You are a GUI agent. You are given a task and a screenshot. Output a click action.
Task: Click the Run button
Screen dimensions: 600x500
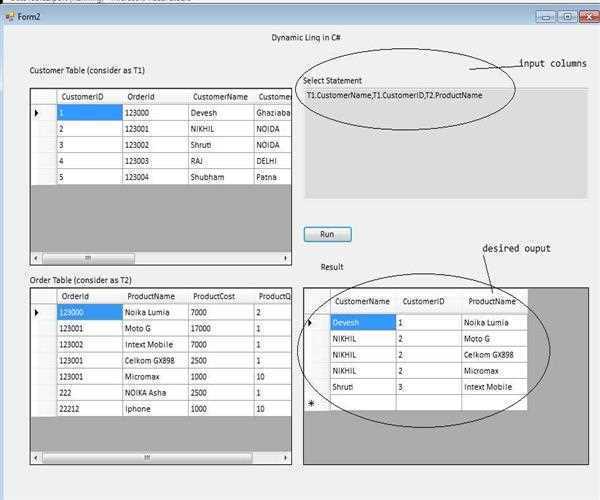(327, 234)
